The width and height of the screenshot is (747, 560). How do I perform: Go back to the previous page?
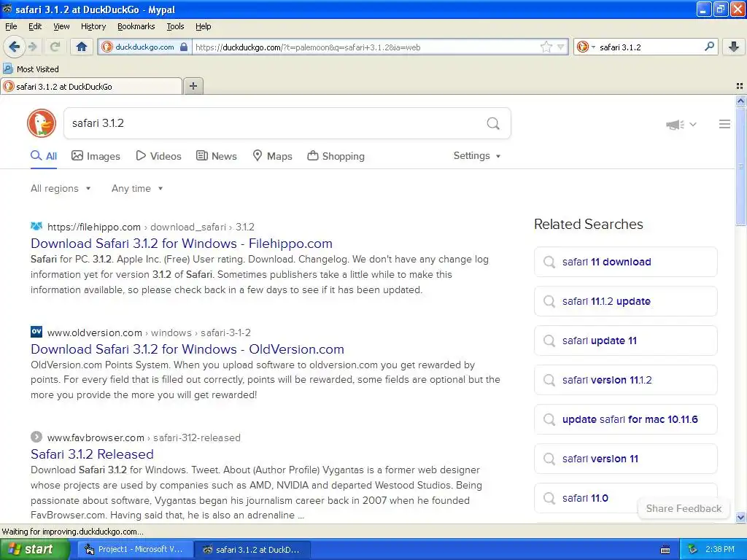coord(14,47)
